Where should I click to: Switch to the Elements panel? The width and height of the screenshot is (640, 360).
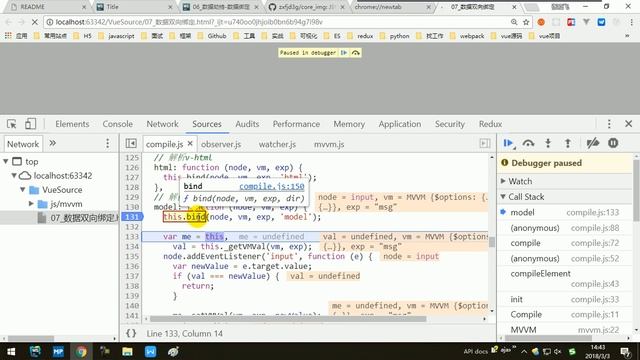coord(72,124)
